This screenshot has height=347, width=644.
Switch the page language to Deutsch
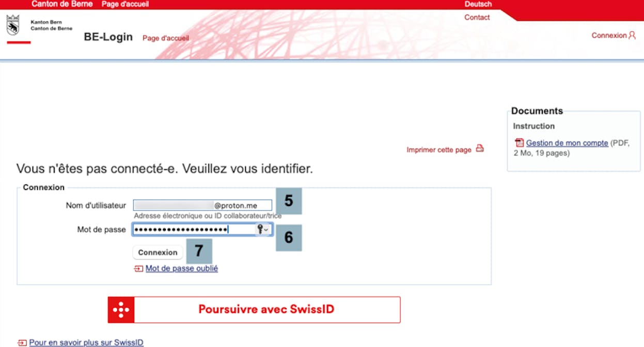477,4
